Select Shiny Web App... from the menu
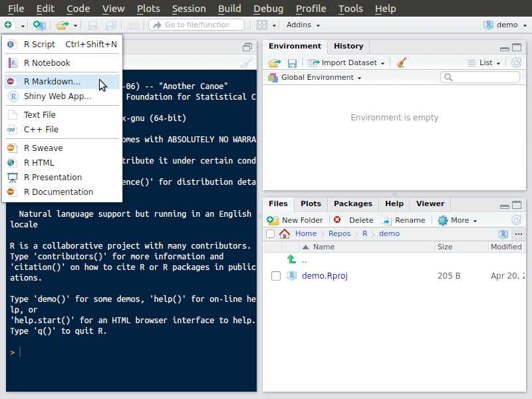 tap(62, 96)
